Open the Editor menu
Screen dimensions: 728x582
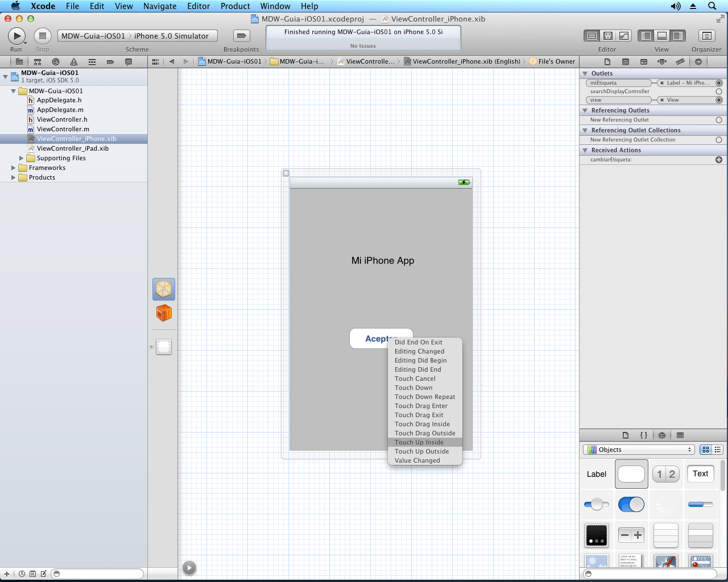[198, 6]
